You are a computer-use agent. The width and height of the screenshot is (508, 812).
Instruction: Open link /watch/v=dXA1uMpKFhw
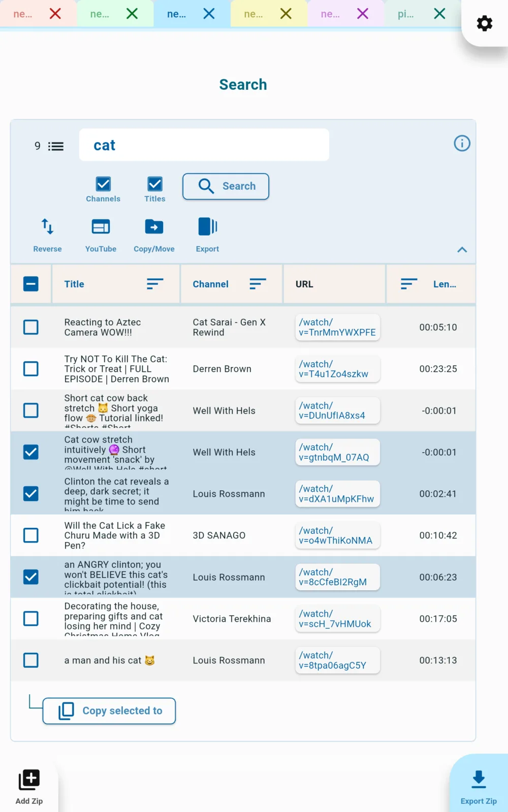[337, 494]
